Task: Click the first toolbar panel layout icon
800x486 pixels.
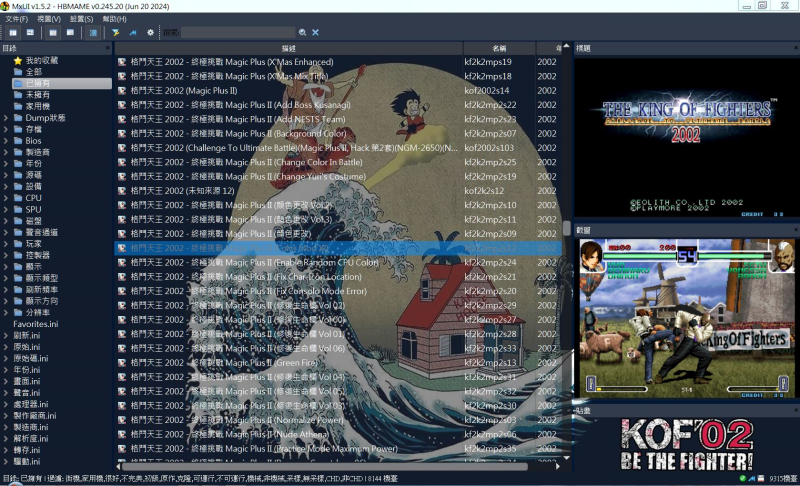Action: [x=13, y=32]
